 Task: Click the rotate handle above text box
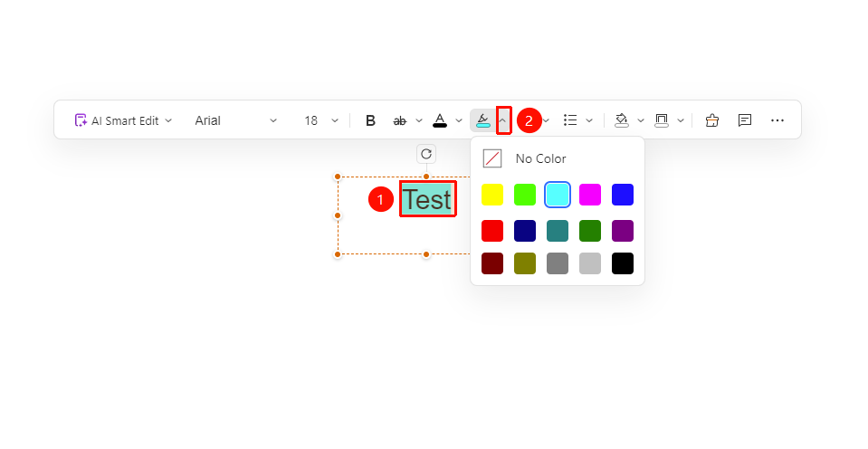(426, 154)
